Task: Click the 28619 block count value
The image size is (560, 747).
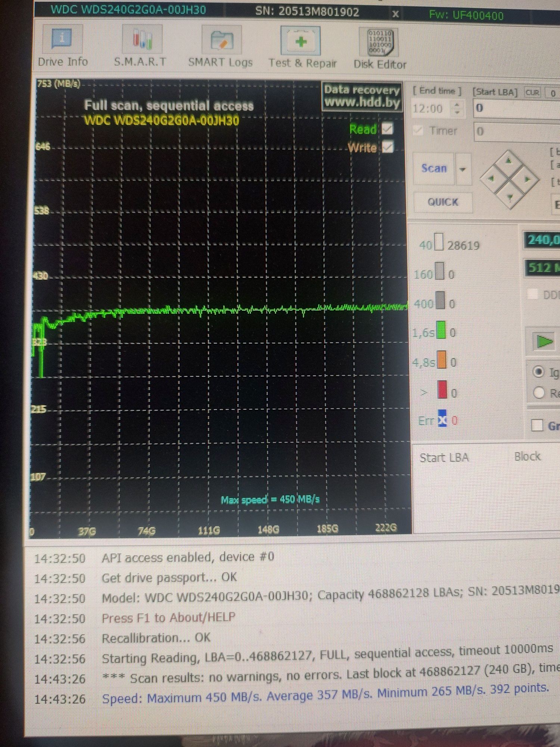Action: [463, 246]
